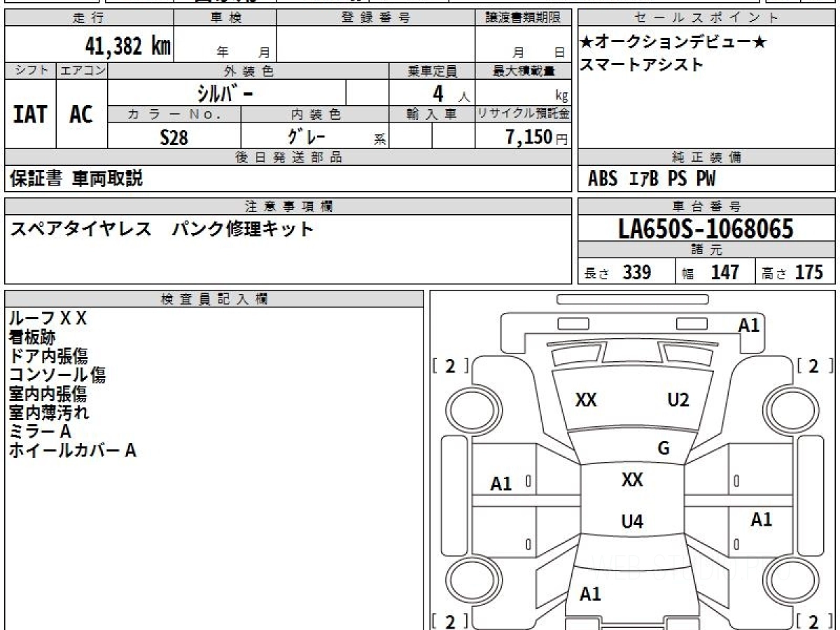Select スペアタイヤレス パンク修理キット note
The height and width of the screenshot is (630, 840).
coord(162,228)
